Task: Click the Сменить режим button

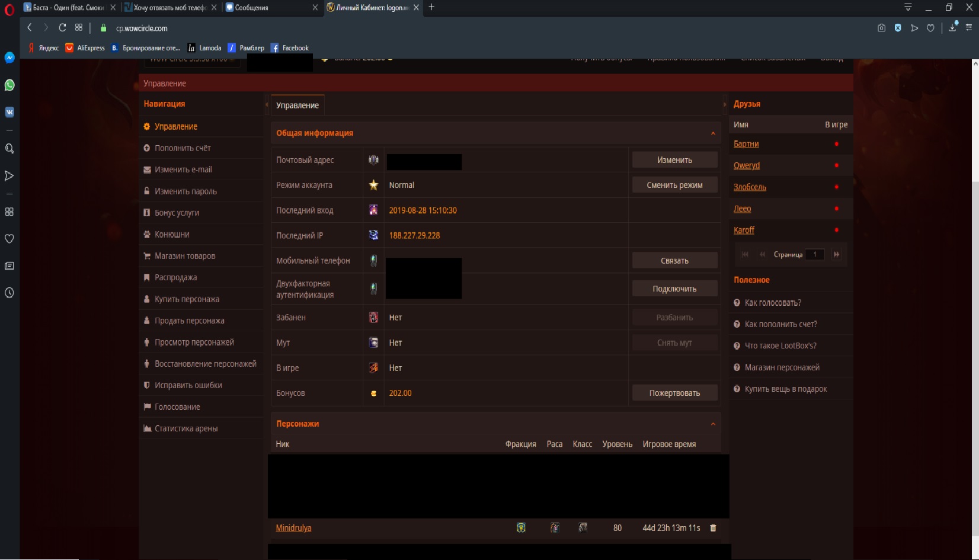Action: [x=674, y=185]
